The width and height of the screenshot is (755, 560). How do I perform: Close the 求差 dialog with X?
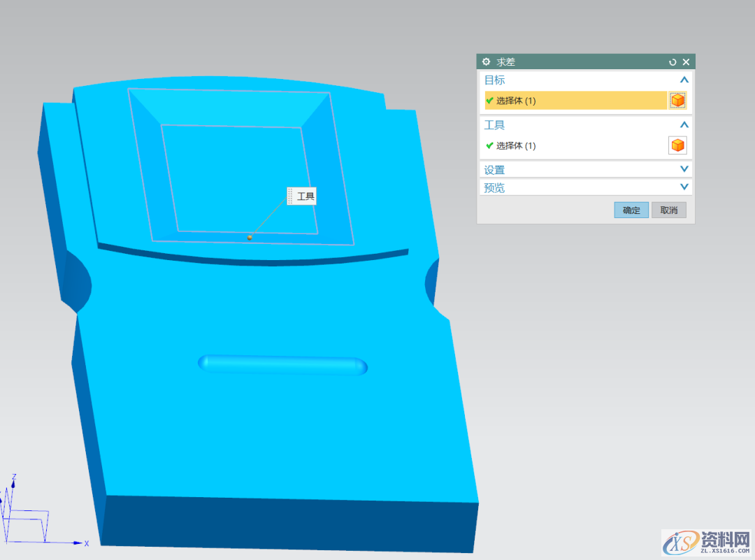tap(686, 62)
